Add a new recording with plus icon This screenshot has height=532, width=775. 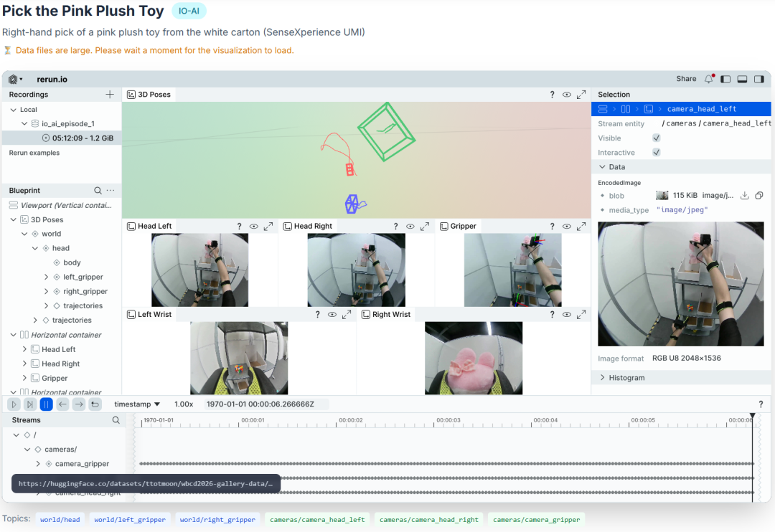click(x=110, y=95)
